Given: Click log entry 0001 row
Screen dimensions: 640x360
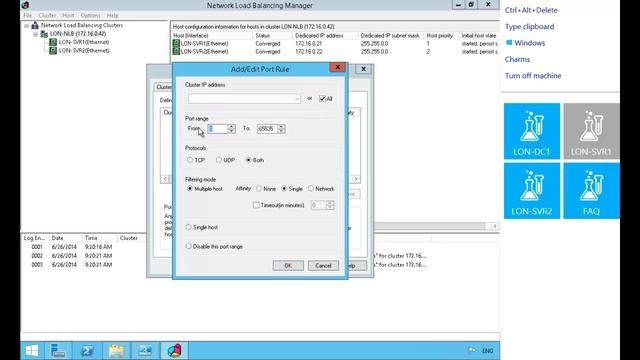Looking at the screenshot, I should 83,247.
